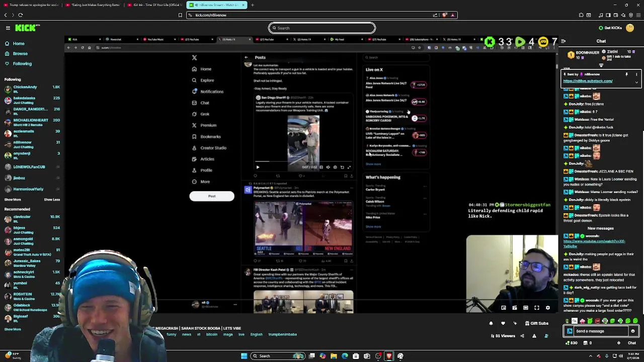Viewport: 644px width, 362px height.
Task: Click the Chat send button
Action: pyautogui.click(x=632, y=343)
